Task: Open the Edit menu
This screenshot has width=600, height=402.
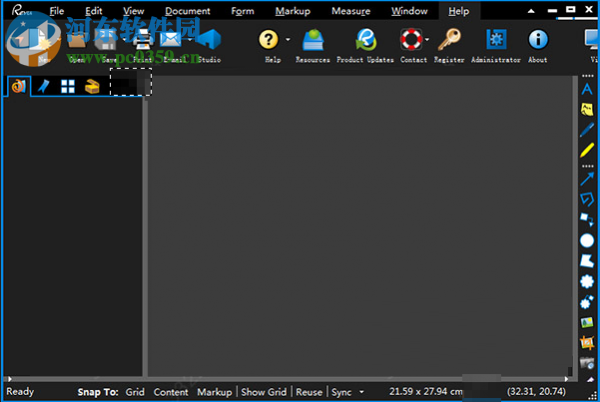Action: tap(93, 11)
